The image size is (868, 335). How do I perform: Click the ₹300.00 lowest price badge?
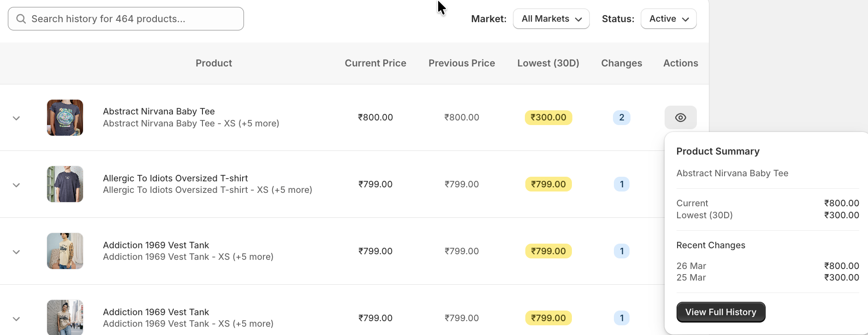pyautogui.click(x=548, y=118)
